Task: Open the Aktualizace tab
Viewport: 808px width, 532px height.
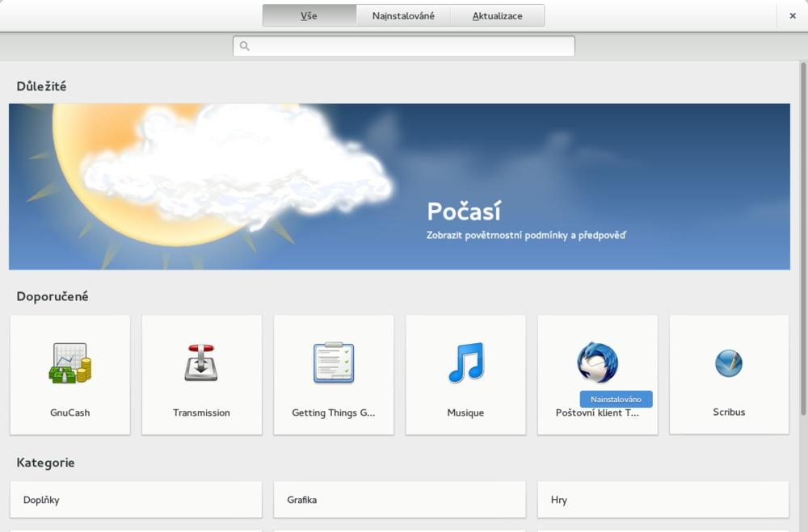Action: click(x=498, y=15)
